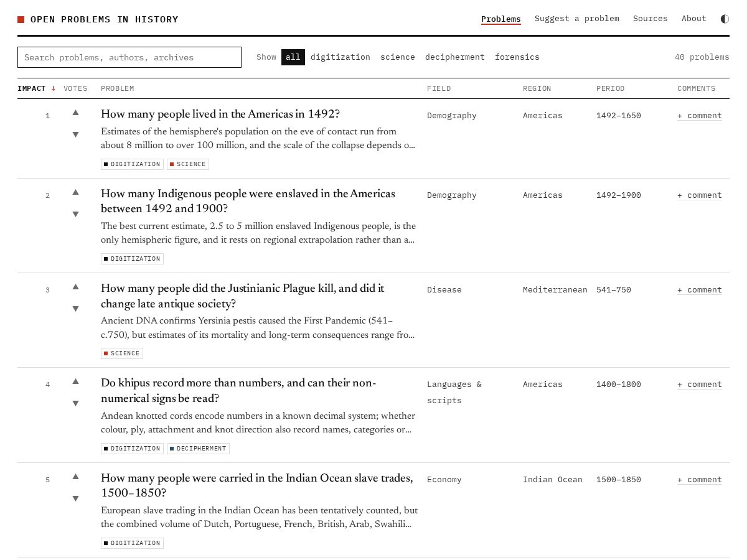Downvote the enslaved Indigenous people problem

(75, 214)
